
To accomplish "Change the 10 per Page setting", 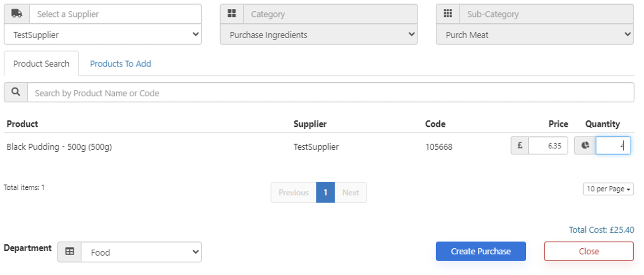I will click(x=608, y=189).
